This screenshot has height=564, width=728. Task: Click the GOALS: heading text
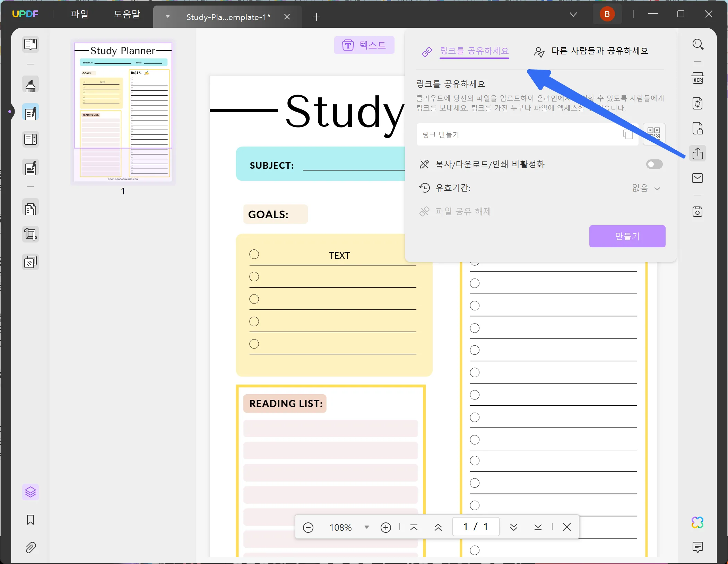point(268,214)
